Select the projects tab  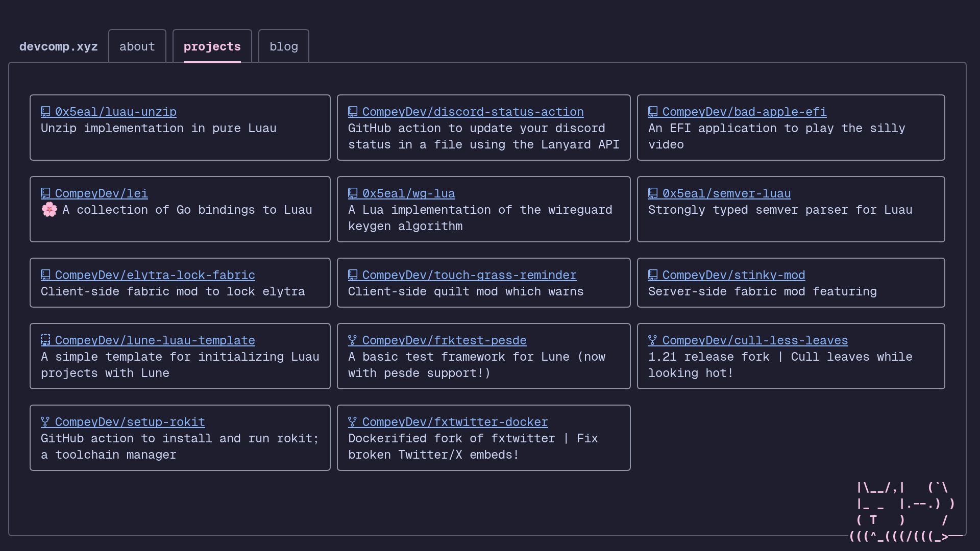212,46
